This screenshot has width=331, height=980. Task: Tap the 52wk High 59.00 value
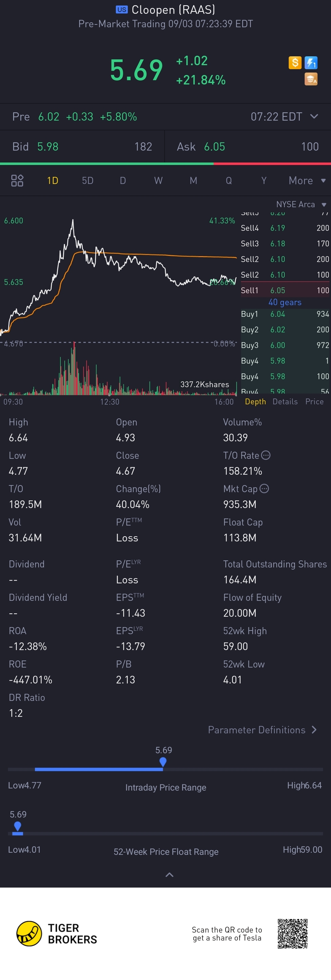235,646
